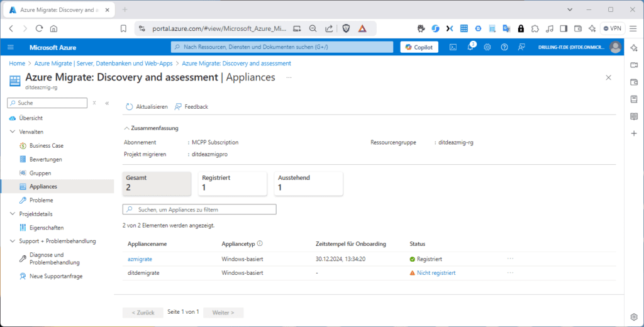Click the Feedback toolbar button
The height and width of the screenshot is (327, 644).
[191, 107]
